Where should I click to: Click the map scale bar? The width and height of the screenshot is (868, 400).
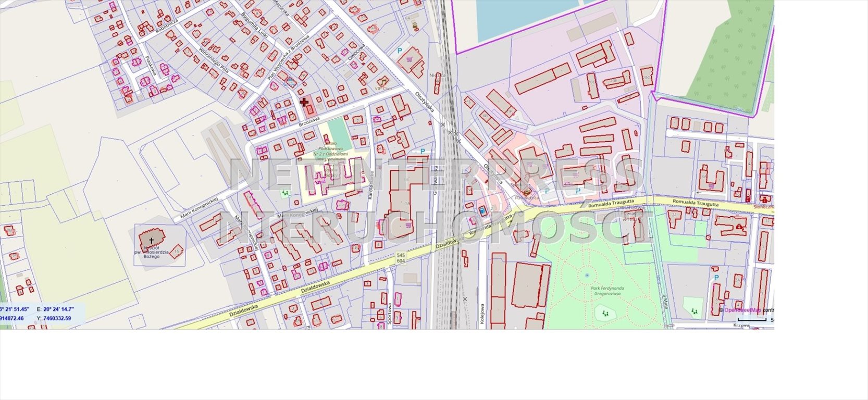(751, 319)
